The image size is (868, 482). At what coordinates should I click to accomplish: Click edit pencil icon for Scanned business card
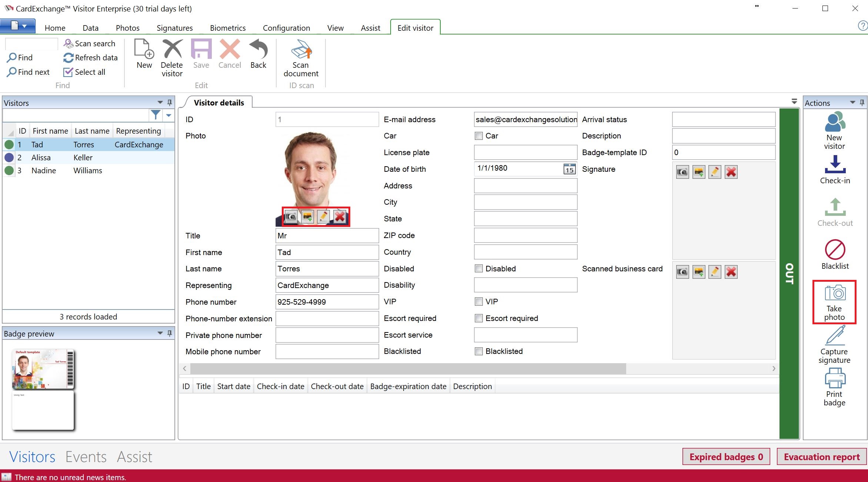715,272
